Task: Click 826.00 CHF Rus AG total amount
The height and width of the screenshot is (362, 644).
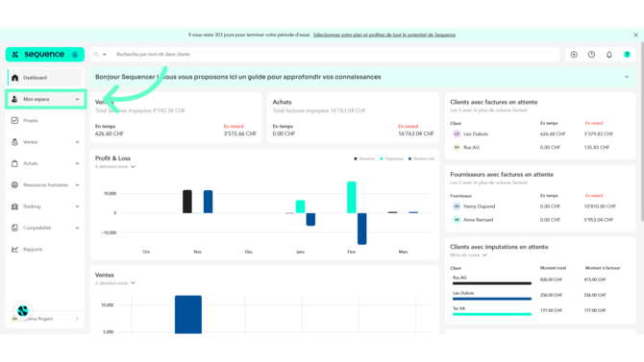Action: pos(551,279)
